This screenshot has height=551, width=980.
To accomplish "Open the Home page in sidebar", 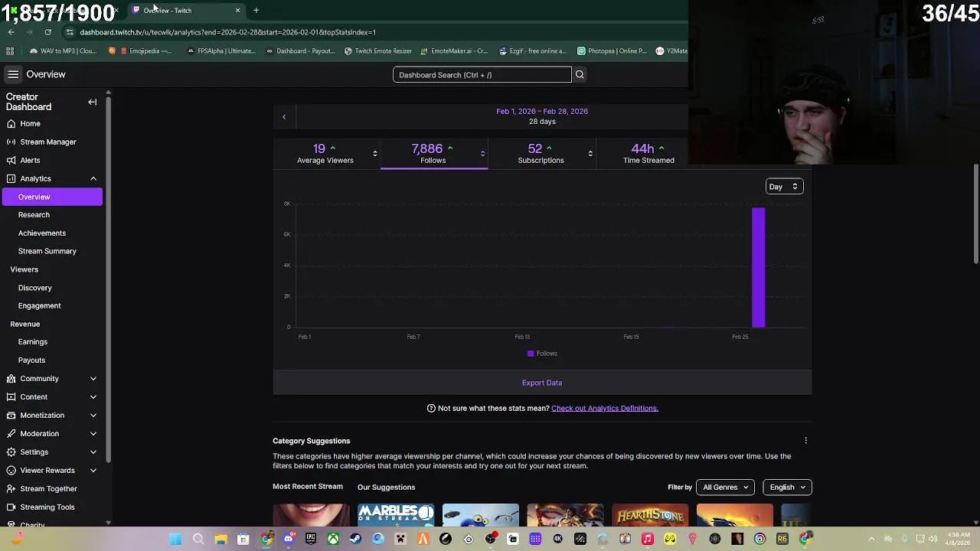I will 31,123.
